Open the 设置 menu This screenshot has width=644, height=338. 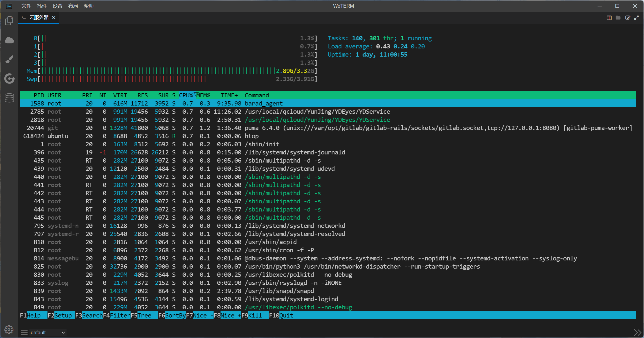coord(57,6)
